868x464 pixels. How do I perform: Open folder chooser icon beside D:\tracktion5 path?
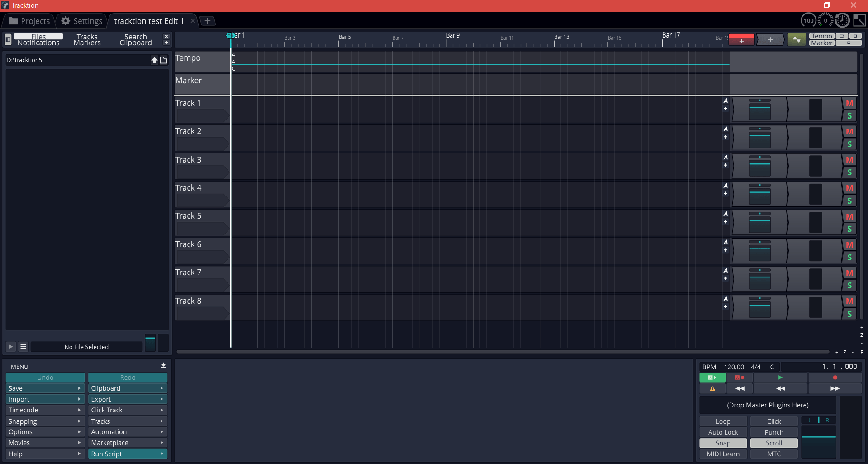tap(164, 60)
